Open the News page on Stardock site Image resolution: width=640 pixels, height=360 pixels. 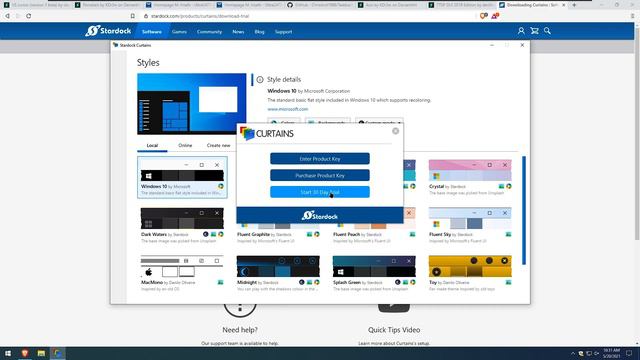[x=238, y=31]
